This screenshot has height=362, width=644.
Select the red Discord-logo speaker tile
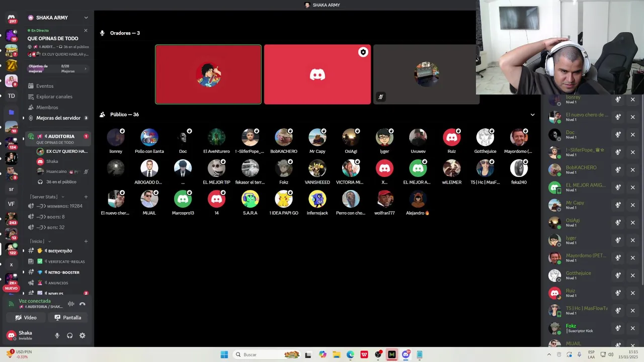pos(317,74)
